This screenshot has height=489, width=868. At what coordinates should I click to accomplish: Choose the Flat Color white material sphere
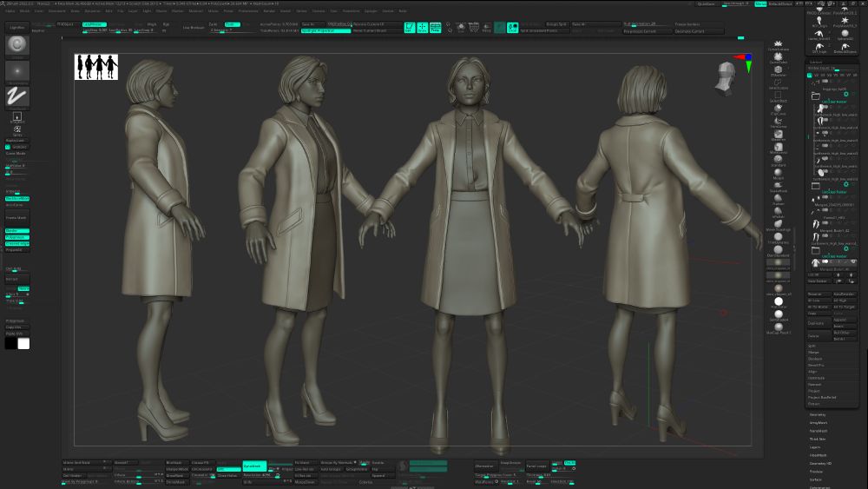779,302
